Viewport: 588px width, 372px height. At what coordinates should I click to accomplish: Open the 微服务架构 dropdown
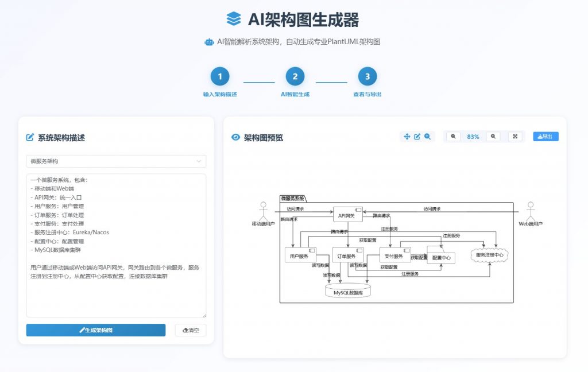115,161
